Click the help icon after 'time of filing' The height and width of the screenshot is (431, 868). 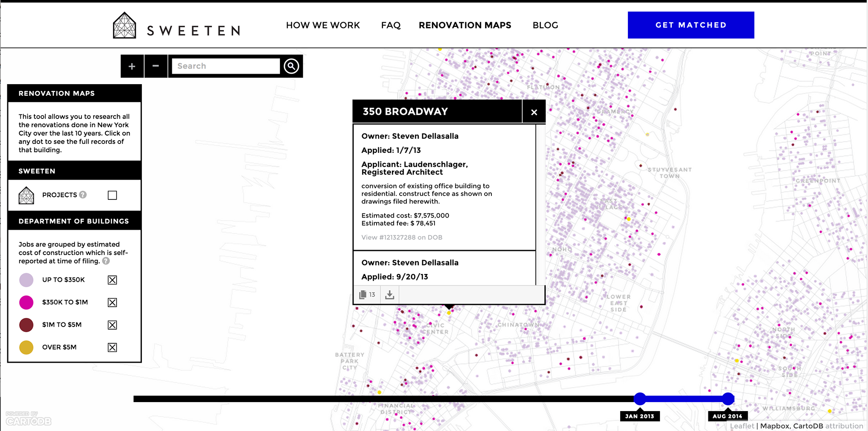click(x=106, y=261)
